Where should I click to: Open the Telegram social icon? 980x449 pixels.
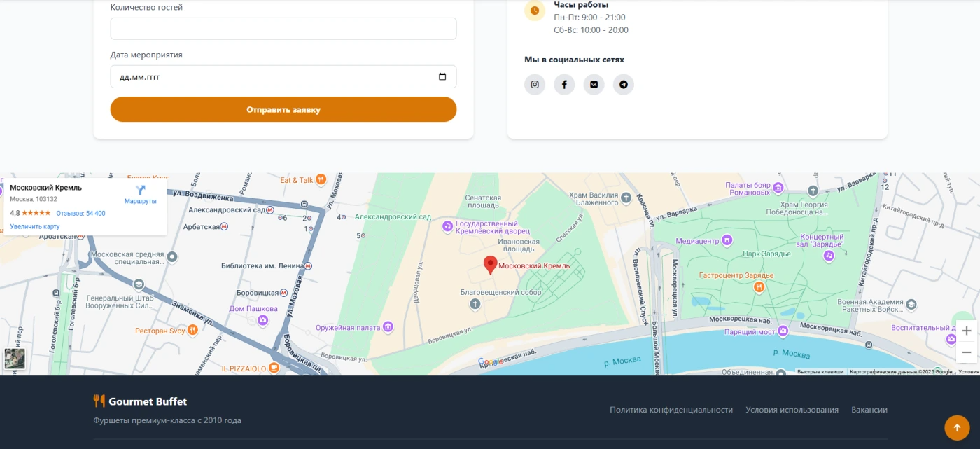pos(624,85)
